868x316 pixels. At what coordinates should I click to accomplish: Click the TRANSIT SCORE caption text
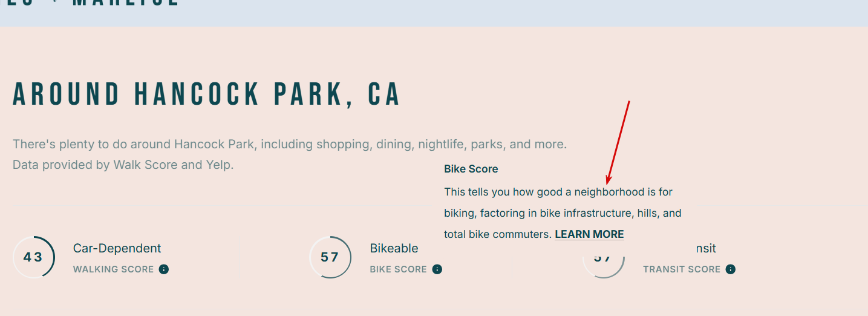point(682,269)
